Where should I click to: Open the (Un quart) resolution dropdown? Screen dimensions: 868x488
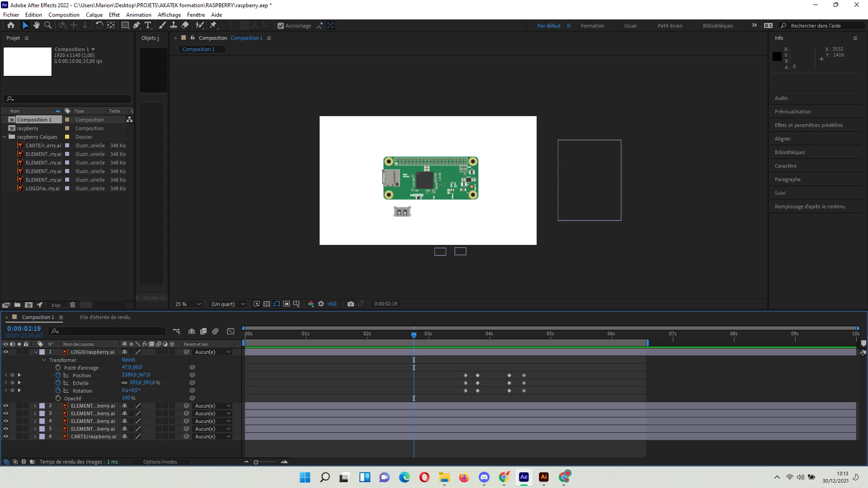click(228, 304)
